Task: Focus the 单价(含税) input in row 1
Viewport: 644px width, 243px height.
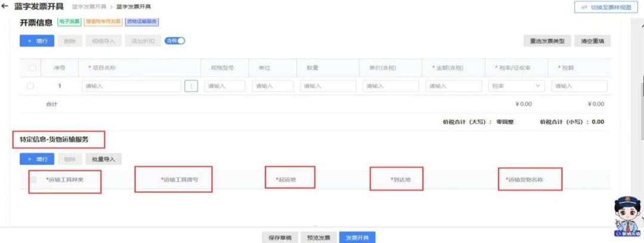Action: [x=391, y=86]
